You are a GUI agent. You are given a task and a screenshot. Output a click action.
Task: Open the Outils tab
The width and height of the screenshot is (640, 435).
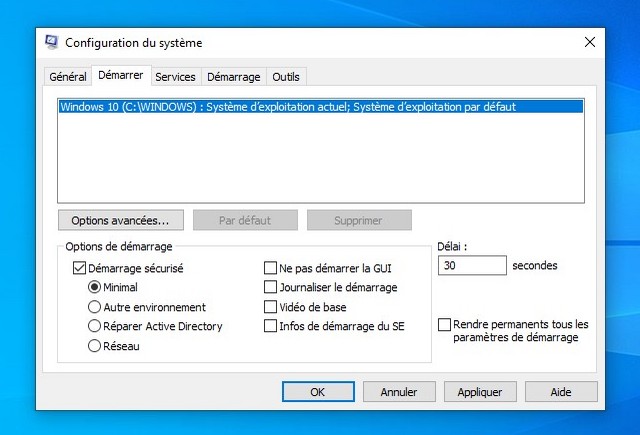(286, 77)
